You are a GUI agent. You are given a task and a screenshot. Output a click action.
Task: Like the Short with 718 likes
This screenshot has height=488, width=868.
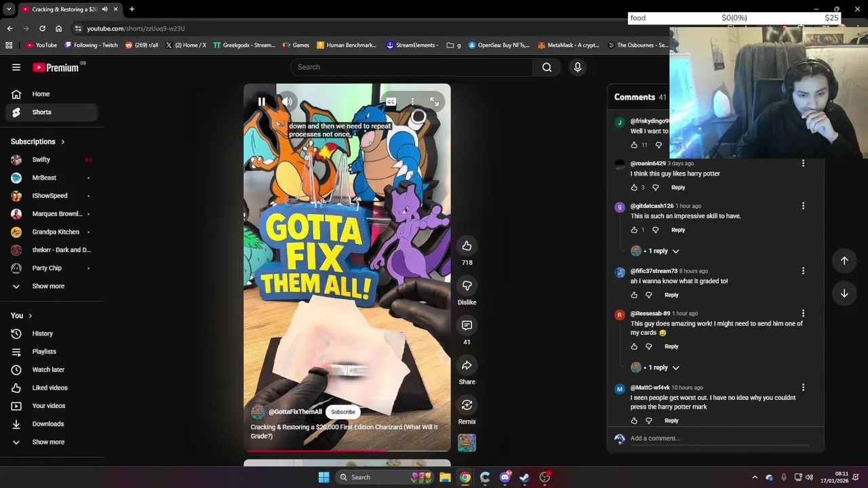(x=467, y=245)
